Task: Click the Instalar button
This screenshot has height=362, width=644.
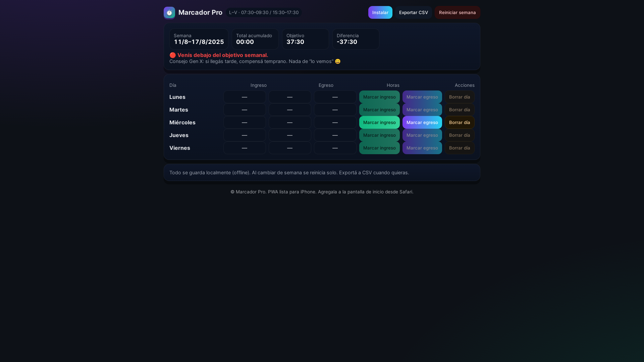Action: tap(380, 12)
